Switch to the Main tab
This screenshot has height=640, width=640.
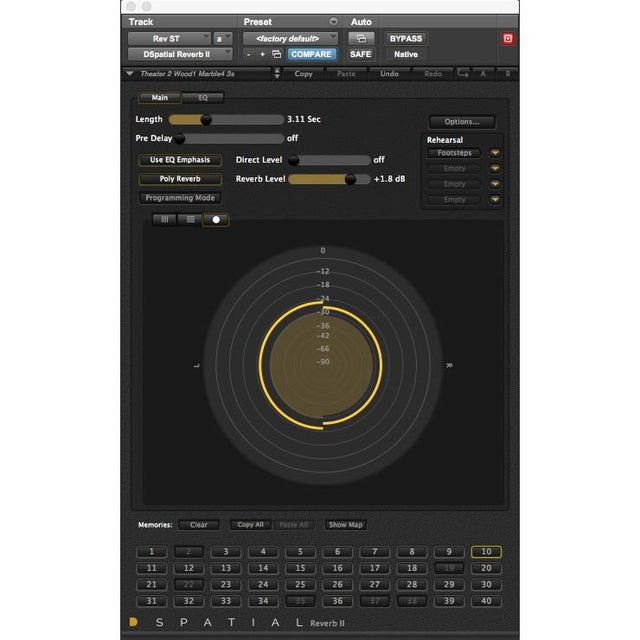[x=160, y=98]
